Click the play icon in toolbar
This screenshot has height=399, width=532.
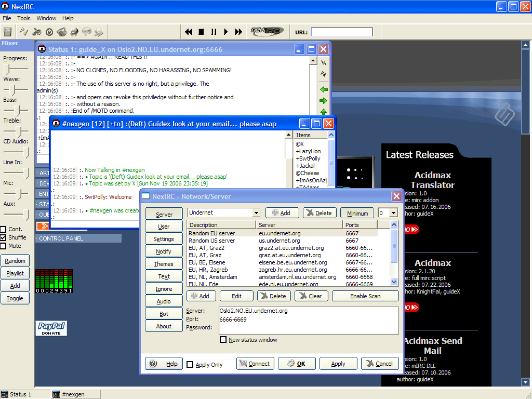tap(226, 32)
